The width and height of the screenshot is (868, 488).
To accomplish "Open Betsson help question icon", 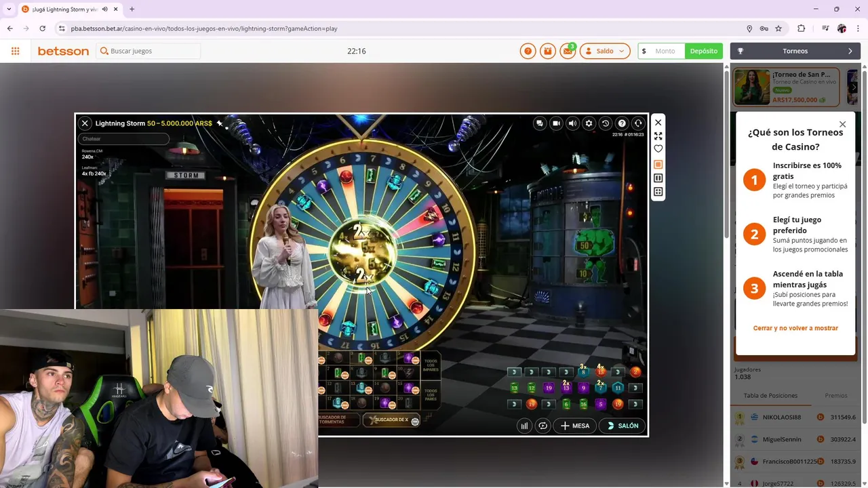I will point(528,51).
